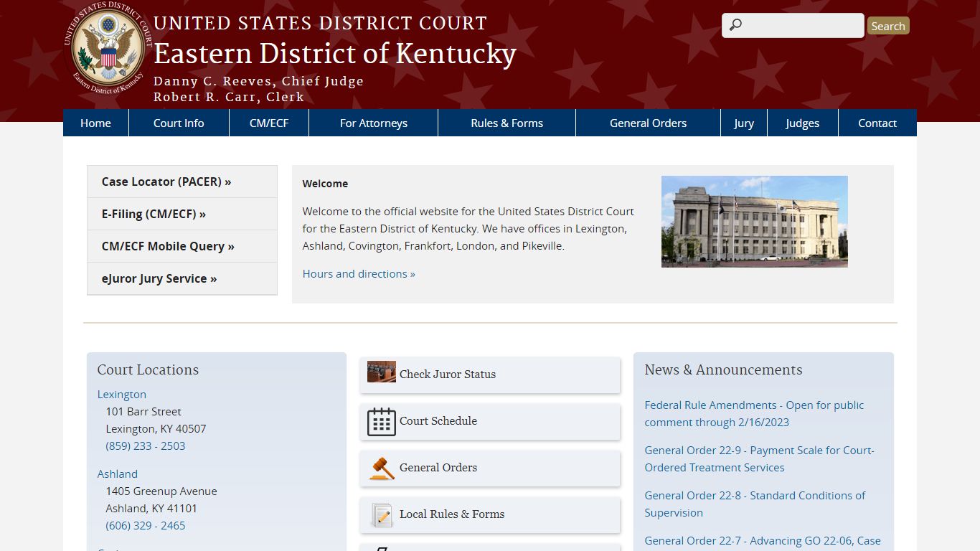Click the 1405 Greenup Avenue address text
980x551 pixels.
(x=161, y=491)
